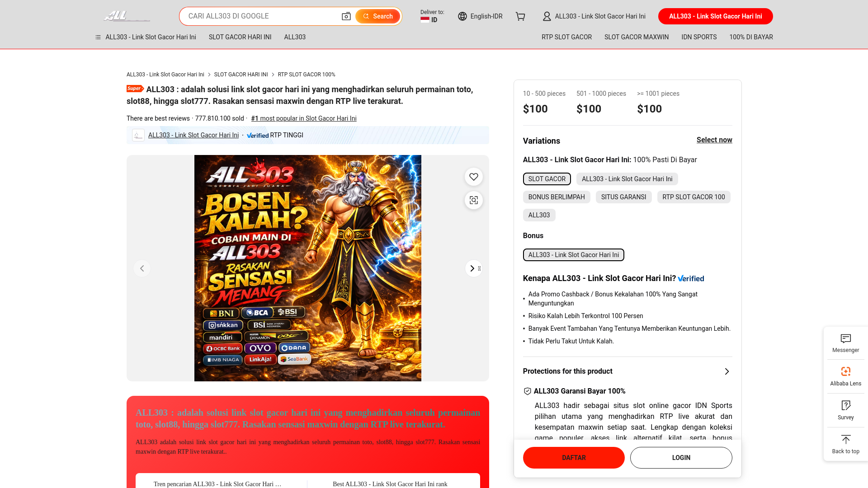
Task: Click the CARI ALL303 DI GOOGLE search field
Action: pos(260,16)
